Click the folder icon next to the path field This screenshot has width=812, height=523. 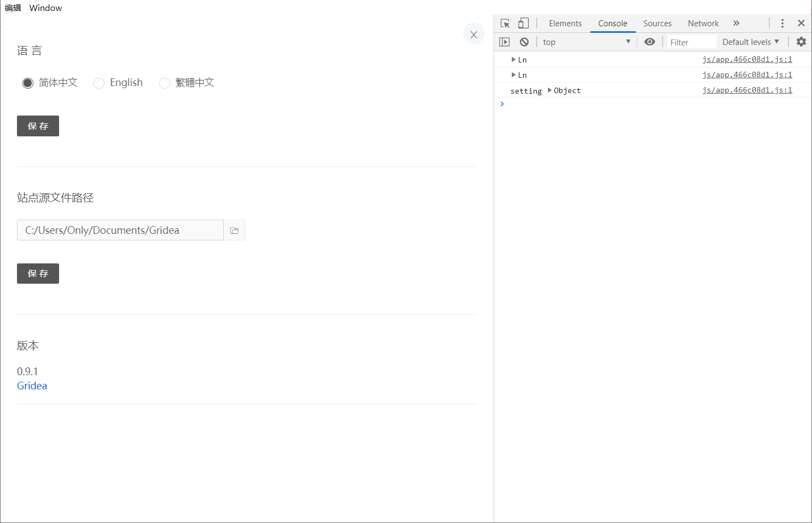tap(234, 230)
